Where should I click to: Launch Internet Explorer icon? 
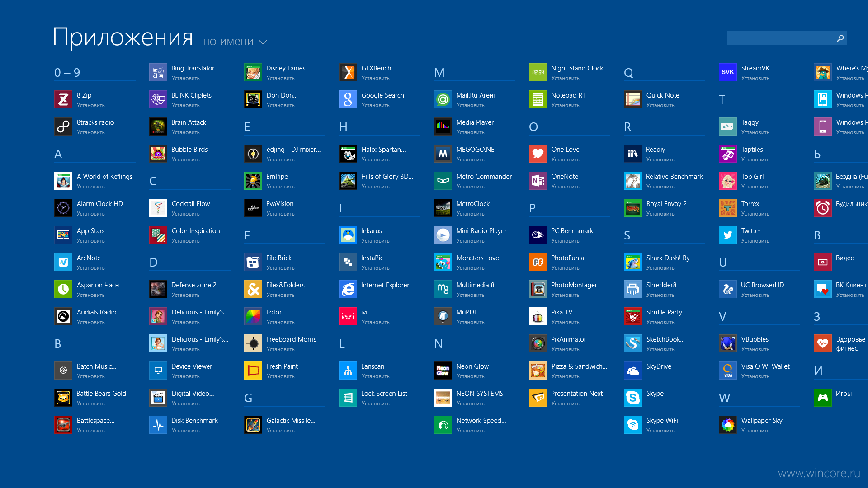click(348, 289)
